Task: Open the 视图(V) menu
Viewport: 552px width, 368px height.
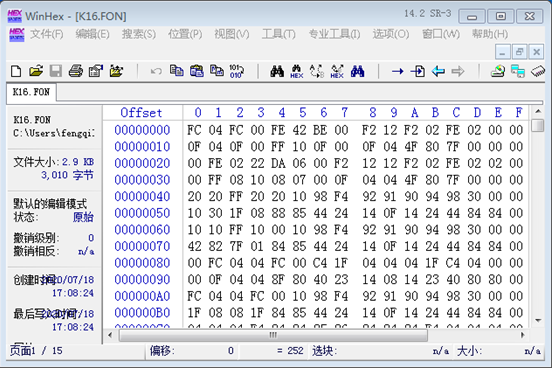Action: [x=232, y=34]
